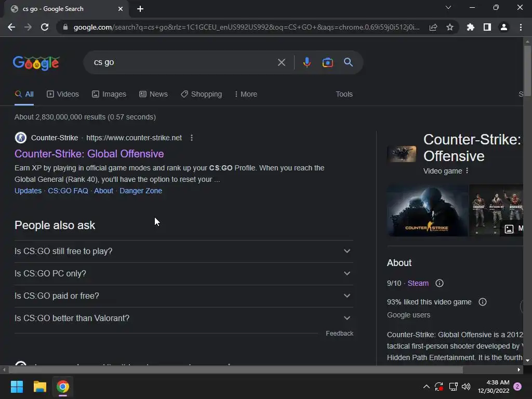This screenshot has height=399, width=532.
Task: Click the network tray icon
Action: (x=453, y=387)
